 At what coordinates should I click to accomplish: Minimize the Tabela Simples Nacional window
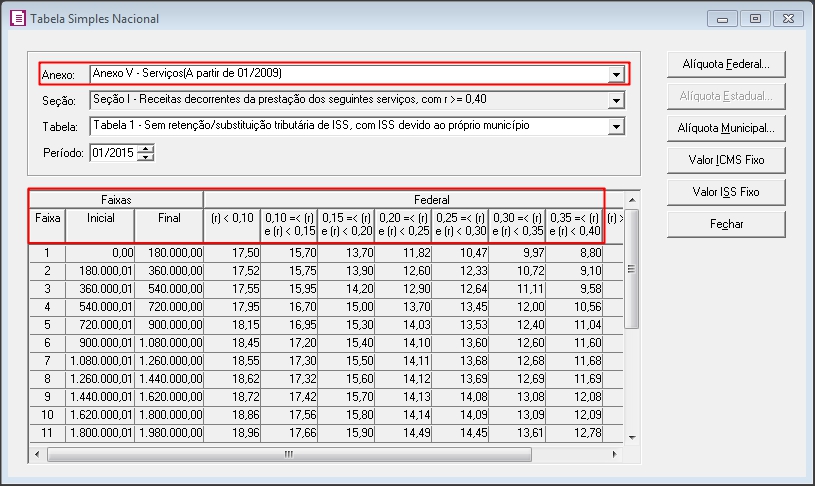coord(722,19)
